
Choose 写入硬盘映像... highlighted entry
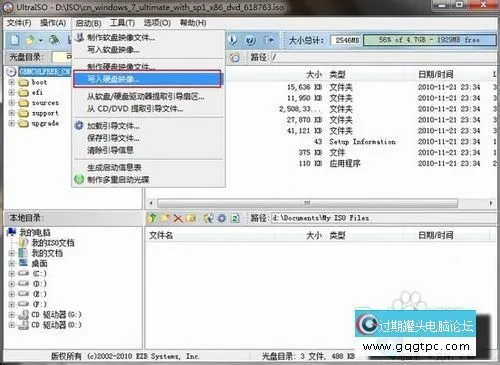147,79
